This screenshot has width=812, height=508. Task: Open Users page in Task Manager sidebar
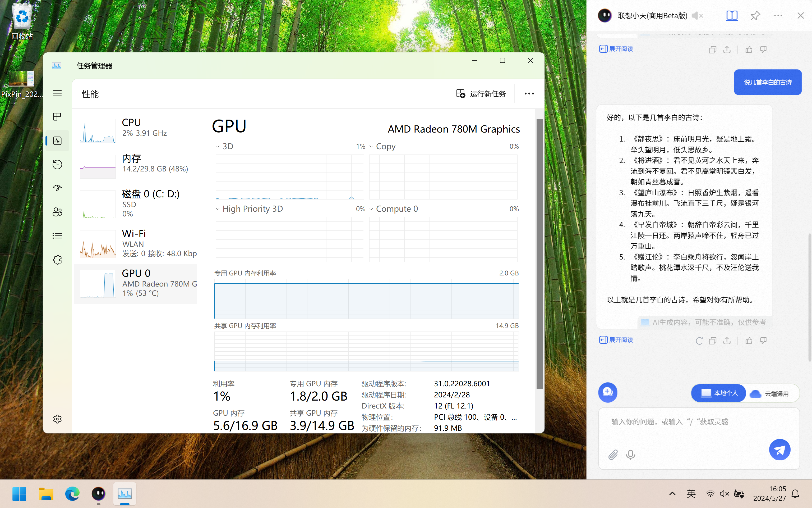(x=57, y=212)
